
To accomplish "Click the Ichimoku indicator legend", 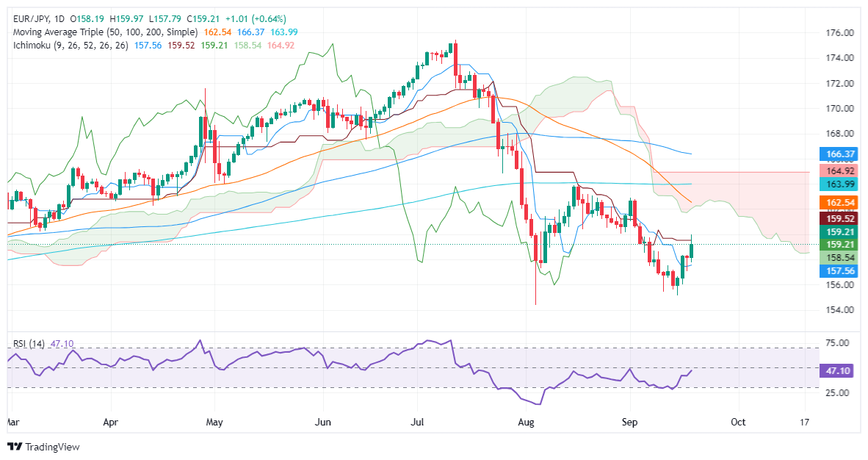I will [70, 46].
